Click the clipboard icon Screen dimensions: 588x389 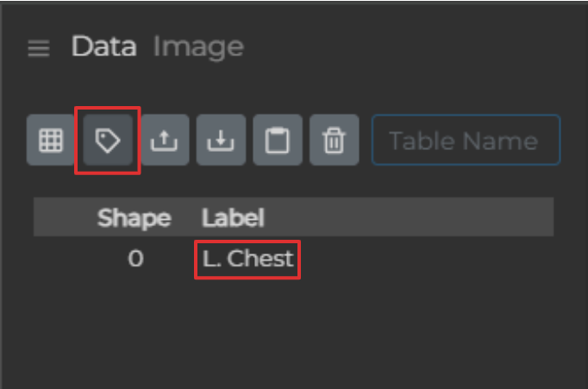pos(277,141)
